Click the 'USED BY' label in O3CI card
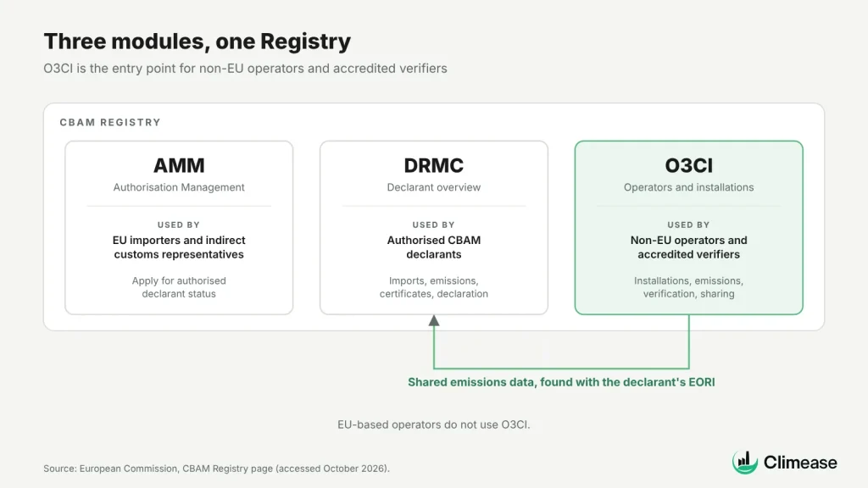This screenshot has height=488, width=868. tap(688, 225)
